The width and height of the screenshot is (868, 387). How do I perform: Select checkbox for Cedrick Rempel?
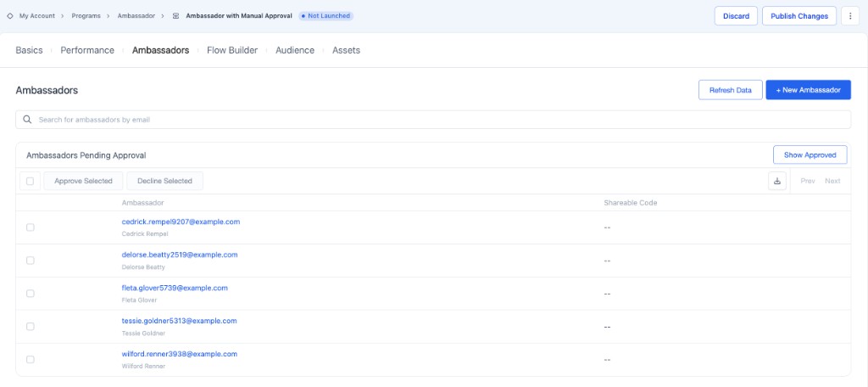tap(30, 227)
